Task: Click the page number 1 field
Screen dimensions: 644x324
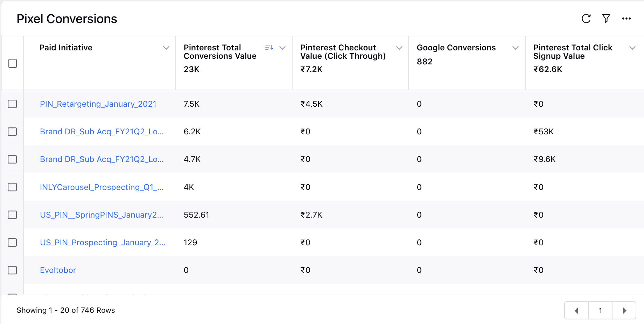Action: 600,310
